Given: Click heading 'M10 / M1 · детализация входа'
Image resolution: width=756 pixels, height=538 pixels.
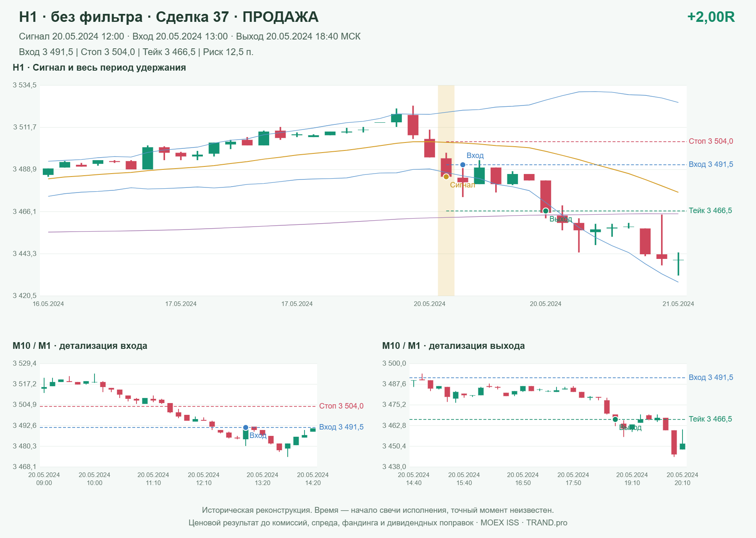Looking at the screenshot, I should click(x=80, y=346).
